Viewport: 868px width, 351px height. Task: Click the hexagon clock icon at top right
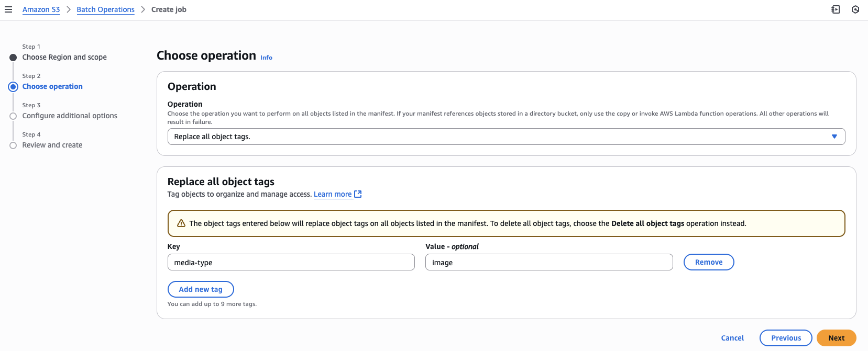click(x=855, y=9)
